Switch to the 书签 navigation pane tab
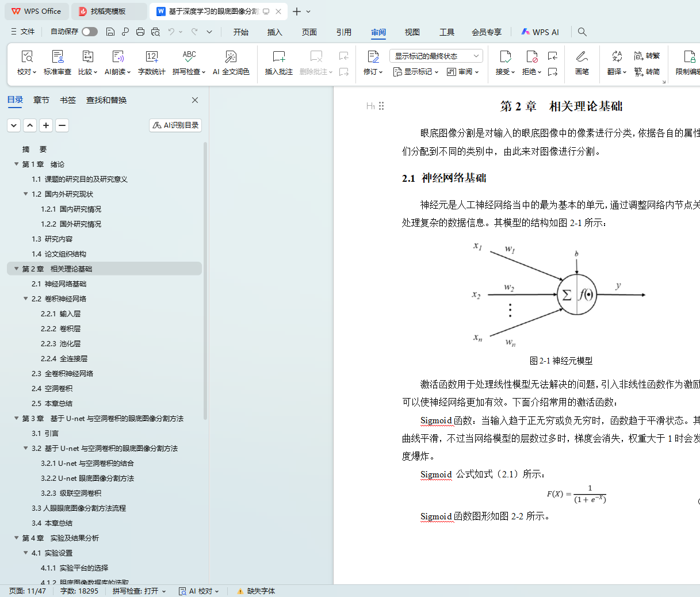Screen dimensions: 700x597 [x=68, y=100]
